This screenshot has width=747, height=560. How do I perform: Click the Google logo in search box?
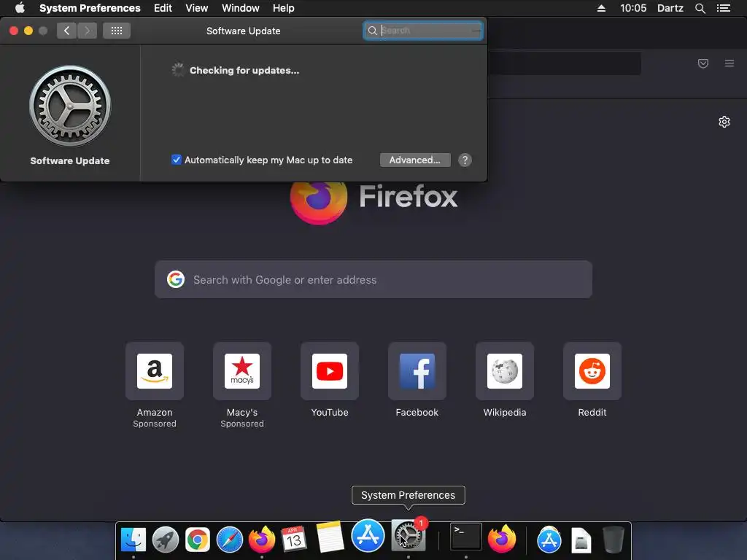(x=176, y=279)
